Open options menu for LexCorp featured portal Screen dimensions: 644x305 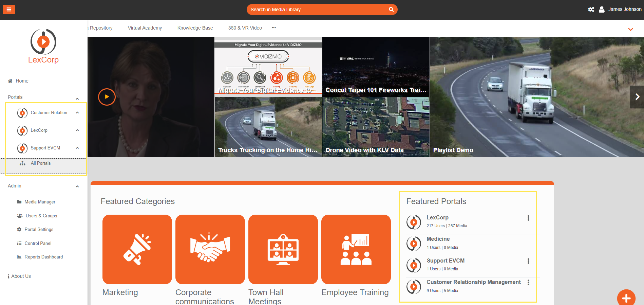tap(528, 218)
